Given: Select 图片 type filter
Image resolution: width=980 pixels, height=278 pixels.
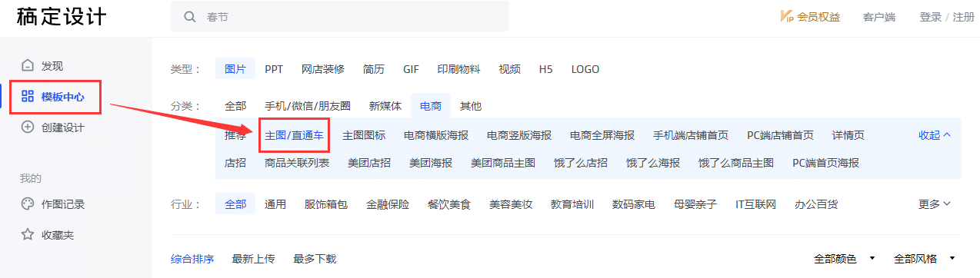Looking at the screenshot, I should [x=235, y=69].
